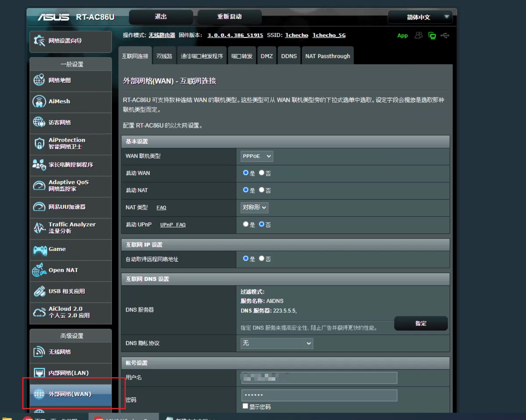The height and width of the screenshot is (420, 526).
Task: Open the wireless (无线网络) icon
Action: (x=39, y=352)
